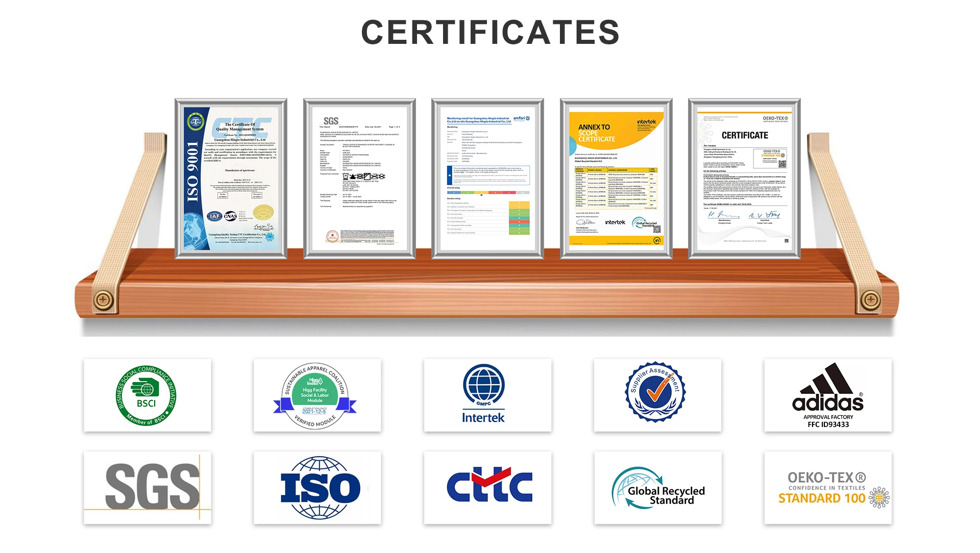The width and height of the screenshot is (980, 553).
Task: View the framed OEKO-TEX certificate
Action: (744, 179)
